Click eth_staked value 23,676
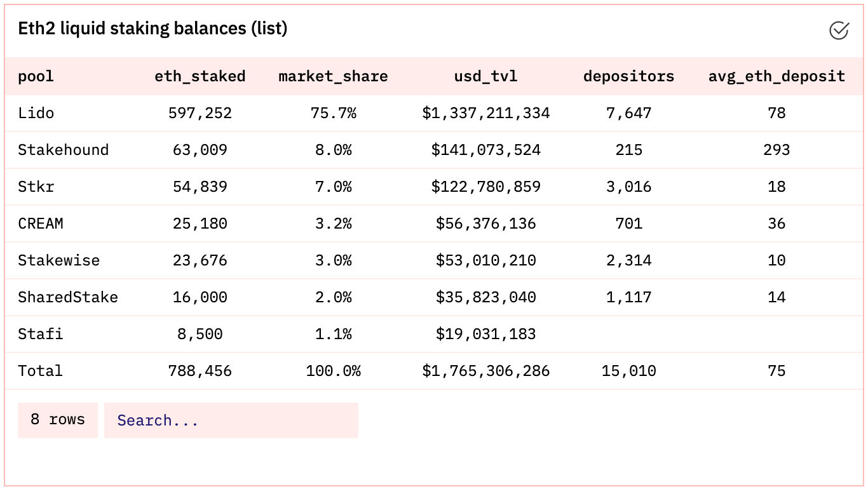868x489 pixels. click(200, 260)
